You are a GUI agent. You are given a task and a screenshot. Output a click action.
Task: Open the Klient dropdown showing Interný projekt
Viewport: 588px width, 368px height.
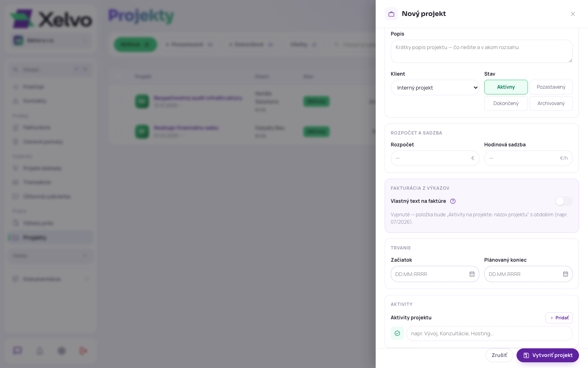[435, 88]
